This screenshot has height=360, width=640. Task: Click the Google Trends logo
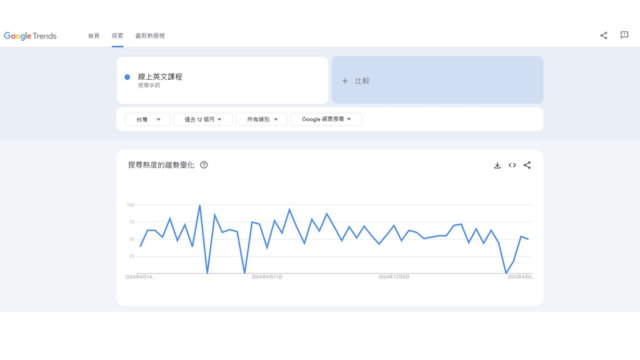pos(30,36)
